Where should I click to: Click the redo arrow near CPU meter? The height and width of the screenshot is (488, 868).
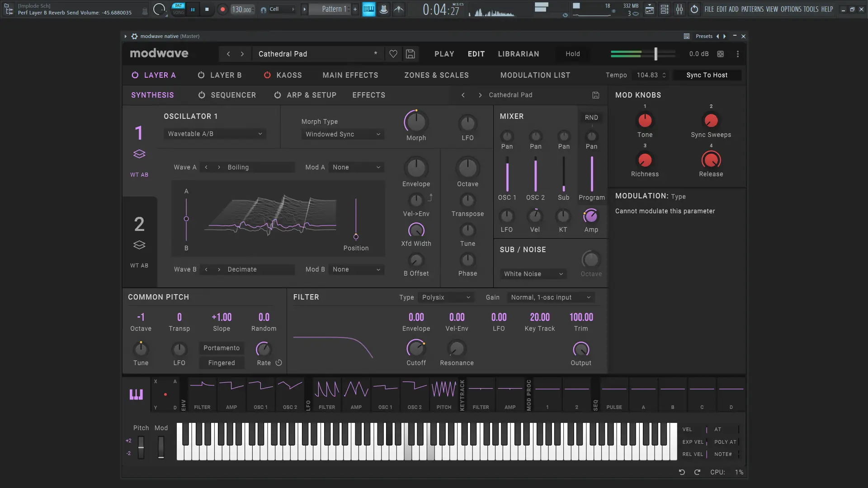(697, 472)
